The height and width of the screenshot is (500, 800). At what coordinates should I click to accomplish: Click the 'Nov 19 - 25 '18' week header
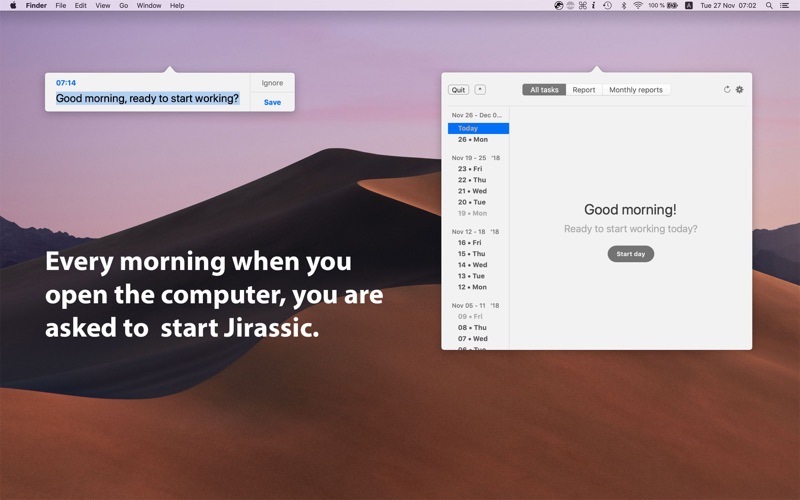476,158
